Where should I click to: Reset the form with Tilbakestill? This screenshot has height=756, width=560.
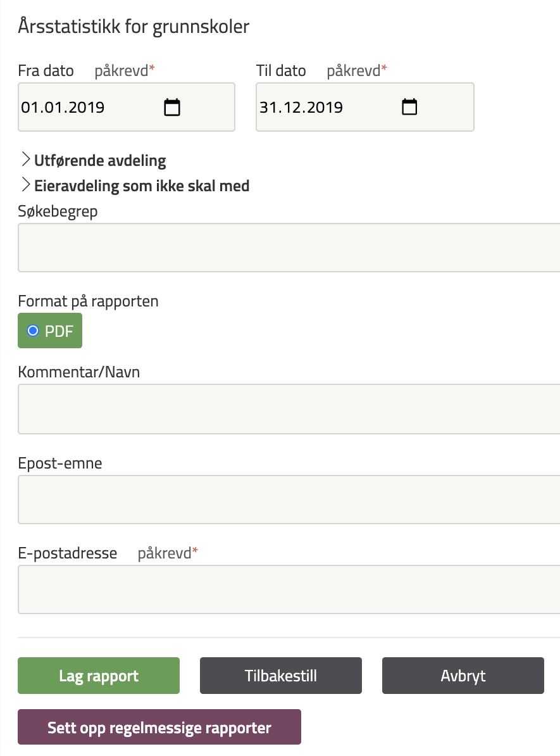[281, 676]
